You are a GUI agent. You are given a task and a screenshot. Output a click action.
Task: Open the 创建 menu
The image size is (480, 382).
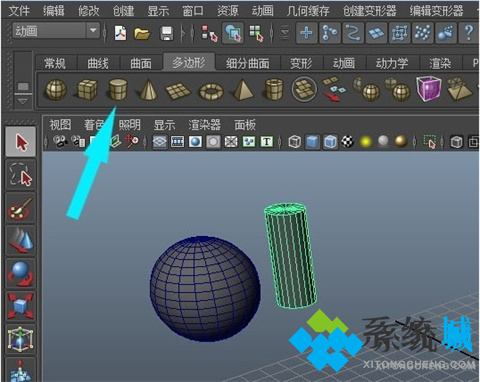(x=123, y=11)
